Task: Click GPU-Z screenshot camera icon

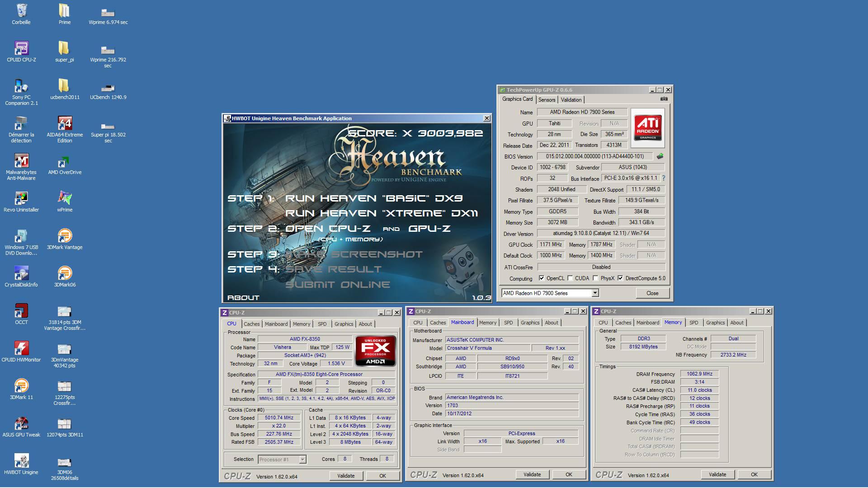Action: point(664,99)
